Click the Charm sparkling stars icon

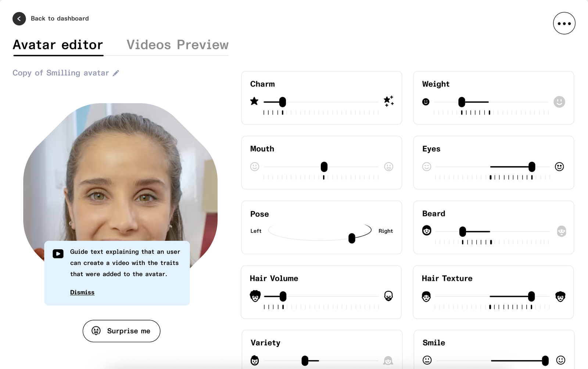click(388, 101)
